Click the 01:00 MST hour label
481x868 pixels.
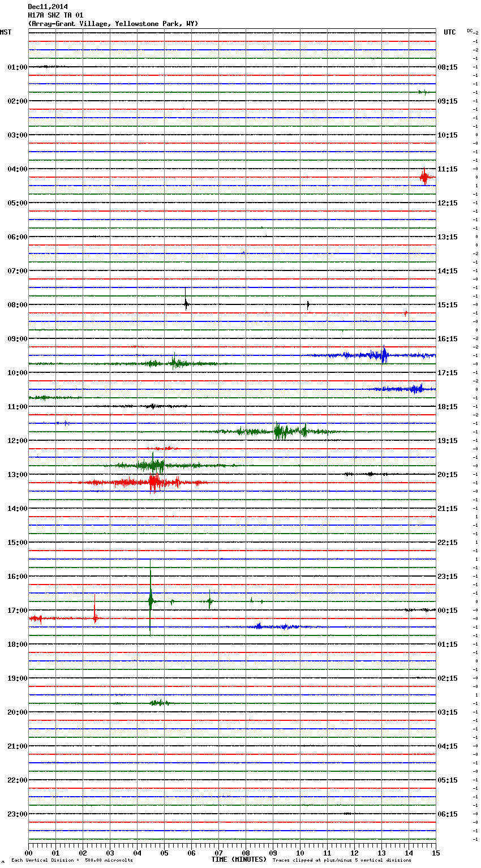point(17,67)
